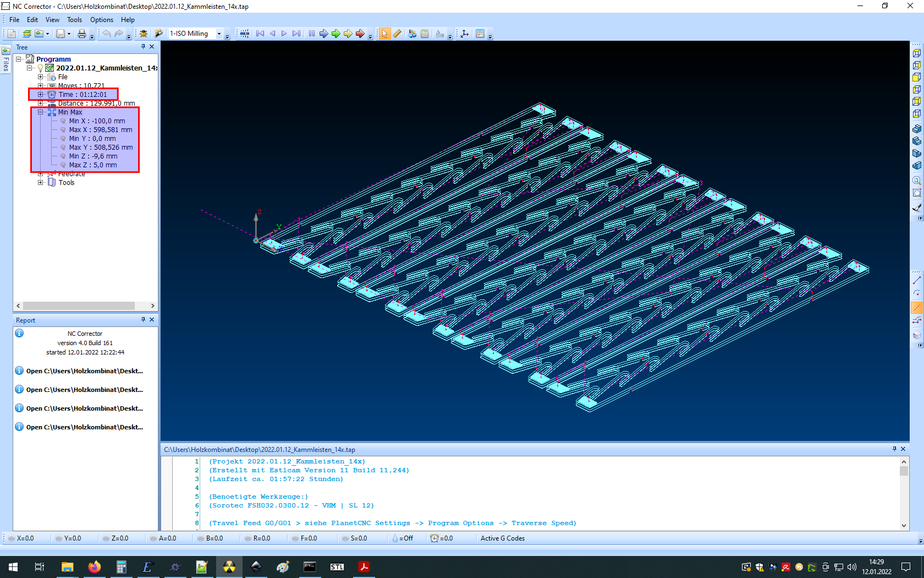
Task: Expand the Time : 01:12:01 node
Action: click(40, 95)
